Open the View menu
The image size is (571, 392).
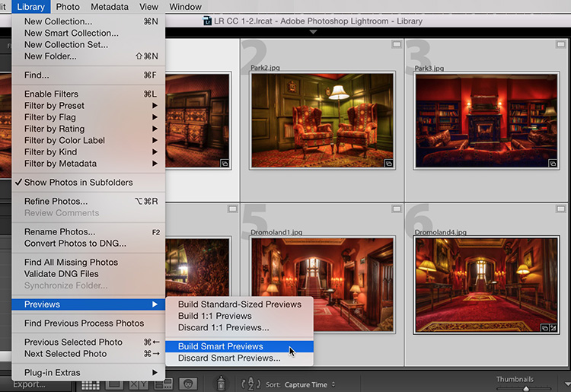pos(148,7)
